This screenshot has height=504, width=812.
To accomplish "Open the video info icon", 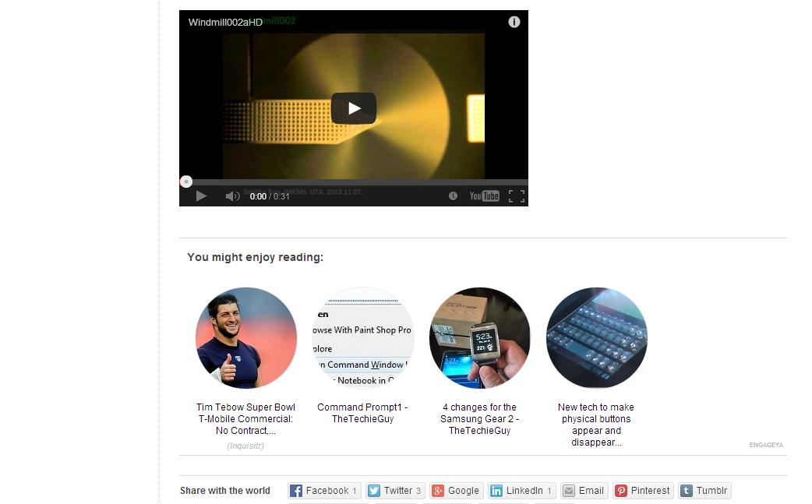I will pos(514,22).
